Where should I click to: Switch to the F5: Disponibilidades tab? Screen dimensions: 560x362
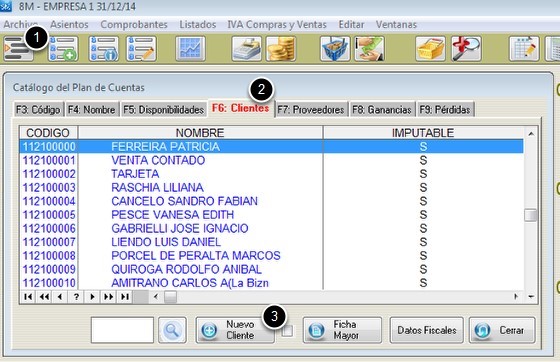coord(163,110)
